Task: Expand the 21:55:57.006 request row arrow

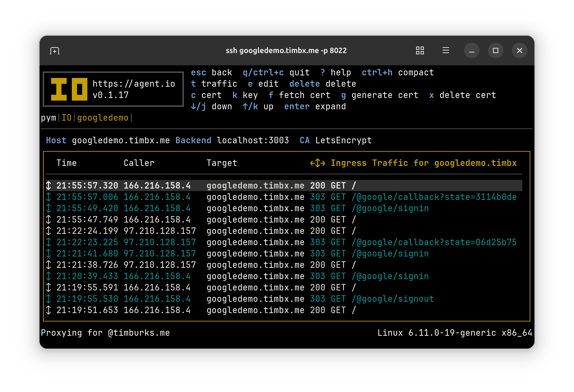Action: point(49,197)
